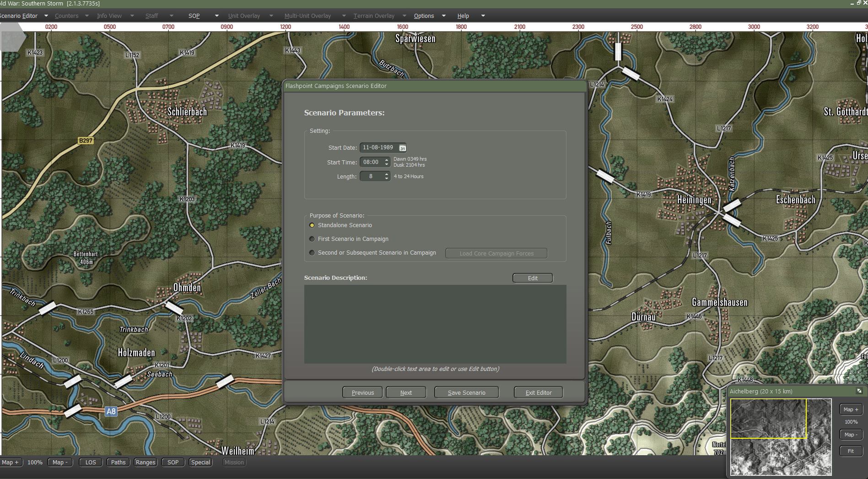Click the Fit button in minimap panel
This screenshot has height=479, width=868.
click(x=851, y=451)
